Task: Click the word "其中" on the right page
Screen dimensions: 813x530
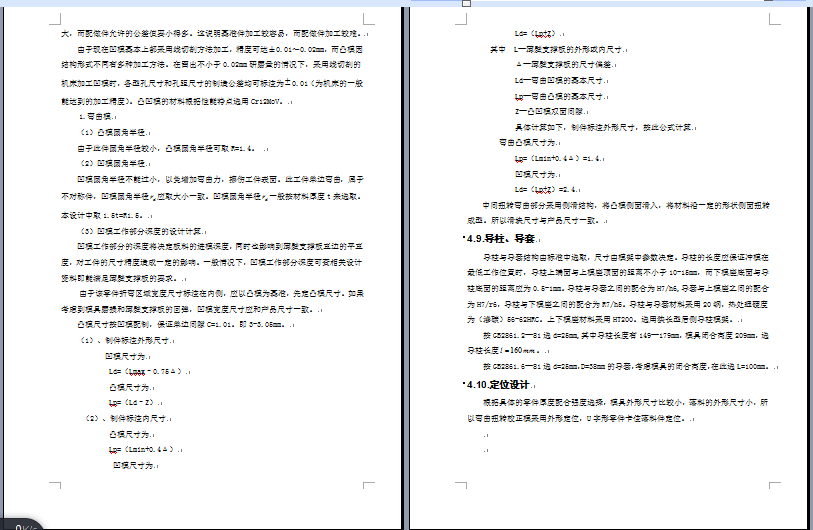Action: click(497, 49)
